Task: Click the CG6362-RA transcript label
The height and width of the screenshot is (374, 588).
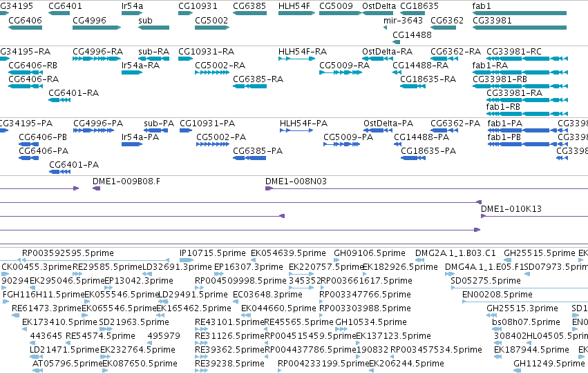Action: click(x=455, y=52)
